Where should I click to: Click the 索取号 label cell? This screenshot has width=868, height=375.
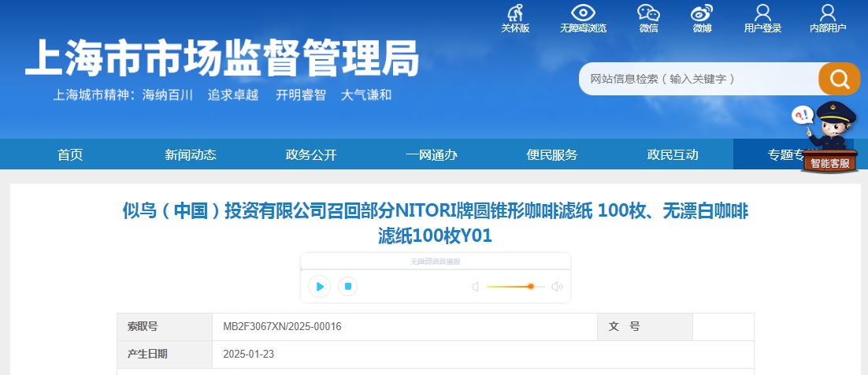(165, 327)
